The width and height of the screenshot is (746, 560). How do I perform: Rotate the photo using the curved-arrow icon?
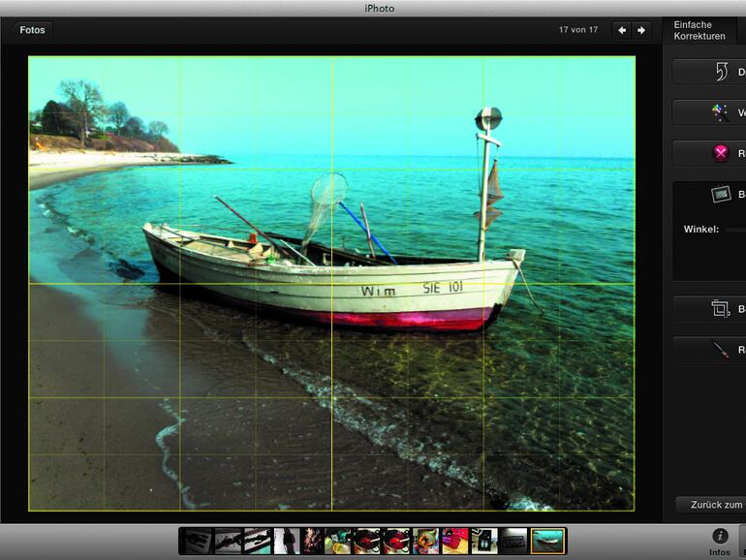click(722, 72)
